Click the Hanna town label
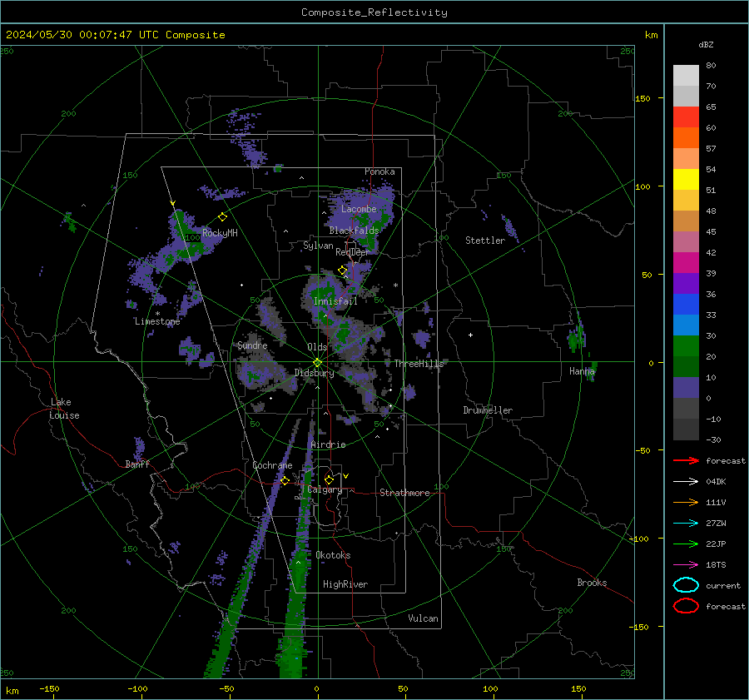The width and height of the screenshot is (749, 700). pyautogui.click(x=582, y=370)
